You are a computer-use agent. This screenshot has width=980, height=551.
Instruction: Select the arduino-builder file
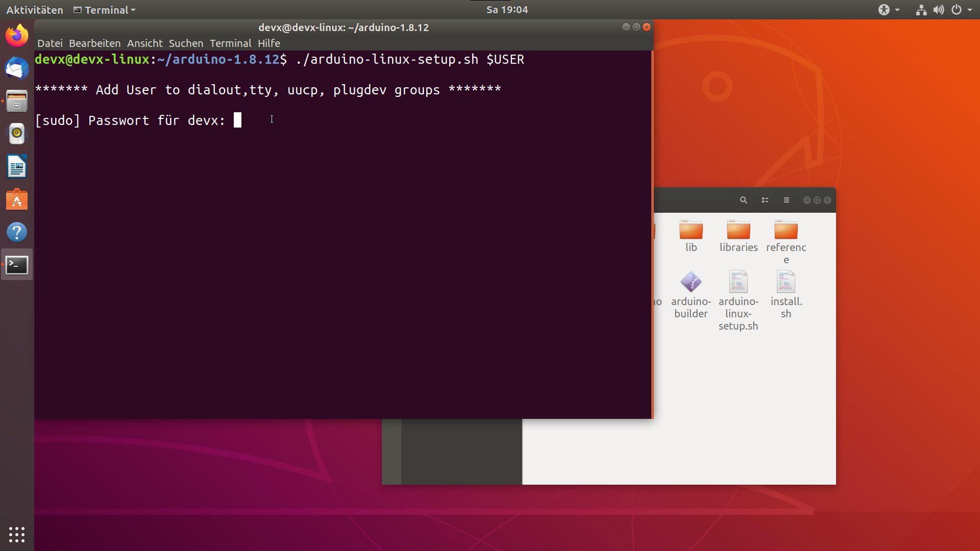click(x=691, y=295)
